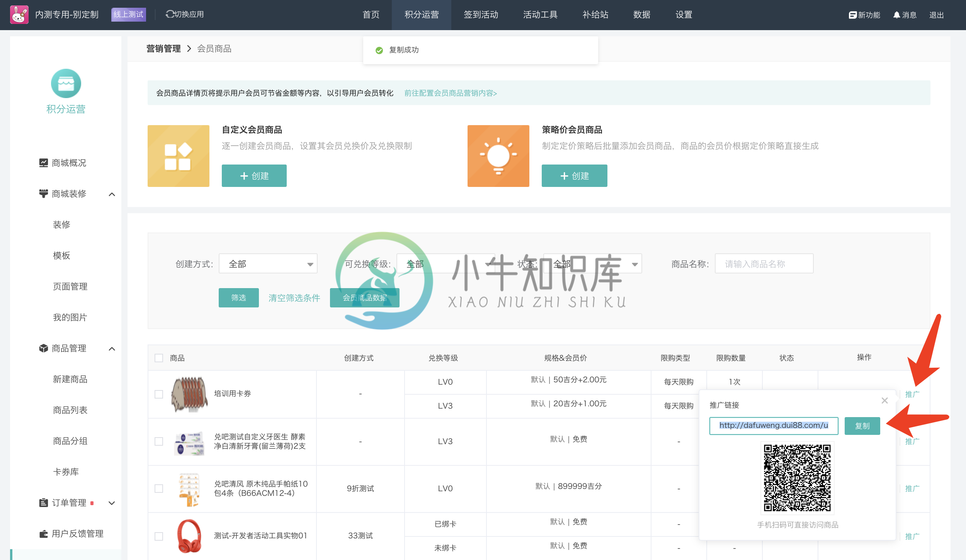The image size is (966, 560).
Task: Check the 培训用卡券 row checkbox
Action: click(x=159, y=394)
